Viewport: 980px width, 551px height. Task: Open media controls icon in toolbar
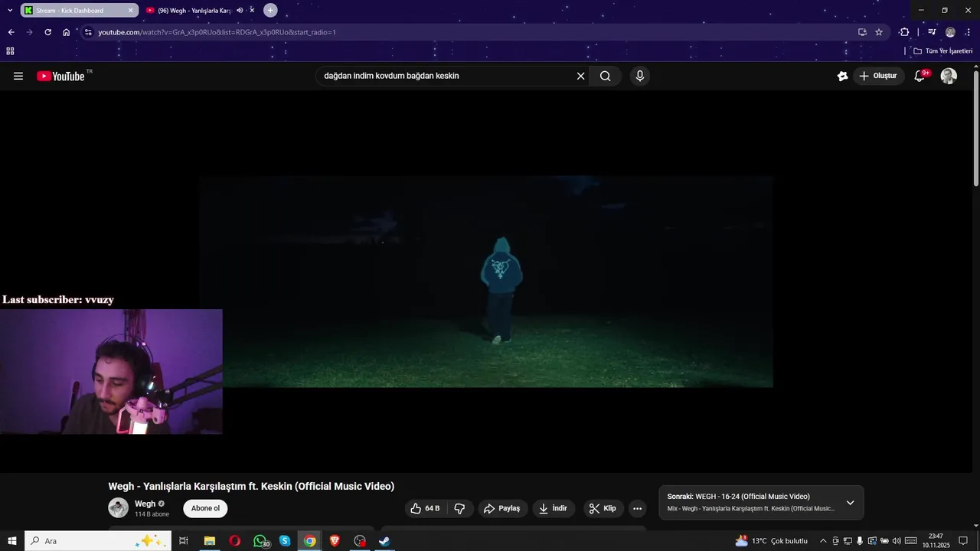[932, 32]
